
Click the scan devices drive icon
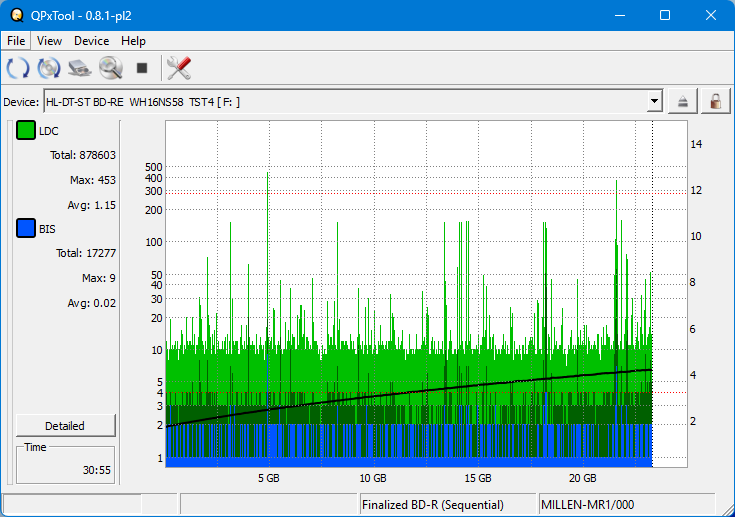pos(80,68)
